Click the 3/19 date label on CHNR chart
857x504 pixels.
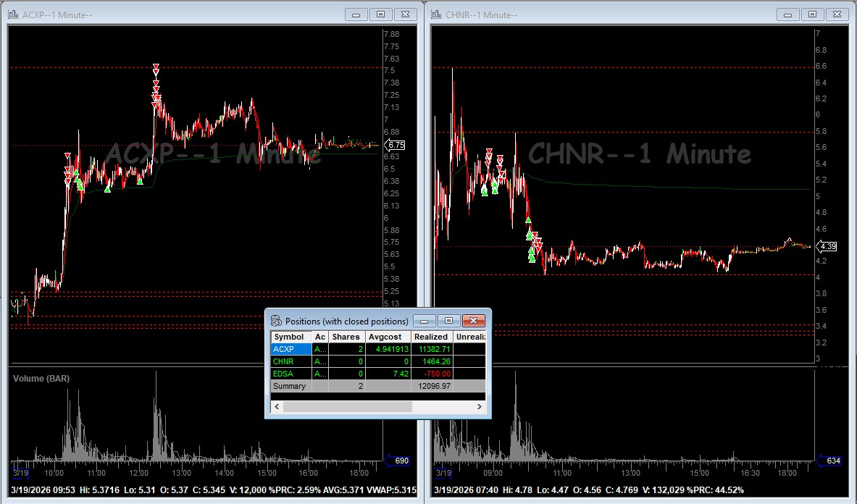(x=443, y=473)
